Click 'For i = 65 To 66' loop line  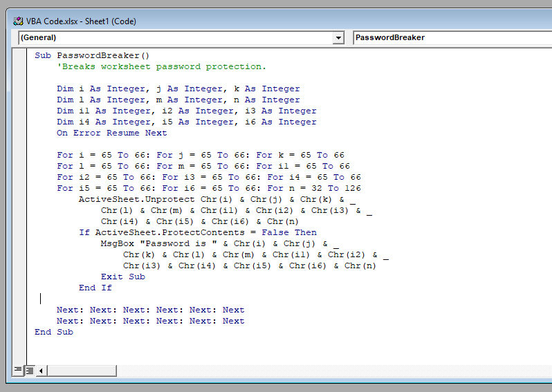(201, 155)
